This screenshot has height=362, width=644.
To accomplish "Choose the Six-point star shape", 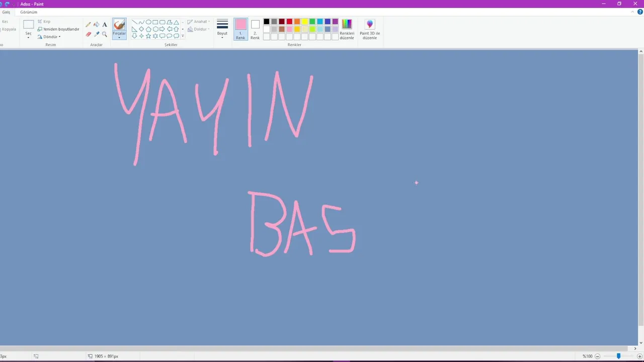I will (x=155, y=36).
